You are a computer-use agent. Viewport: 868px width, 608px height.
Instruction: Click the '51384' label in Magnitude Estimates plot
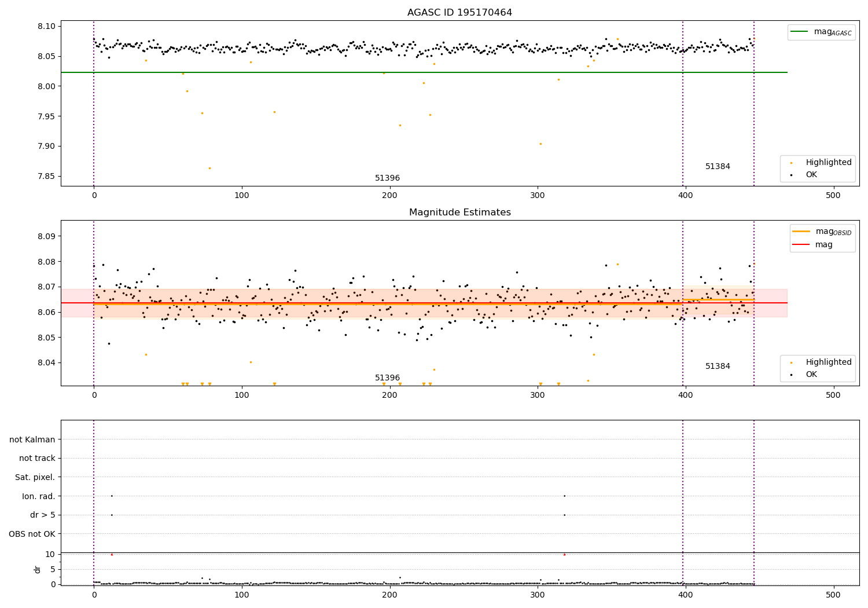[718, 367]
